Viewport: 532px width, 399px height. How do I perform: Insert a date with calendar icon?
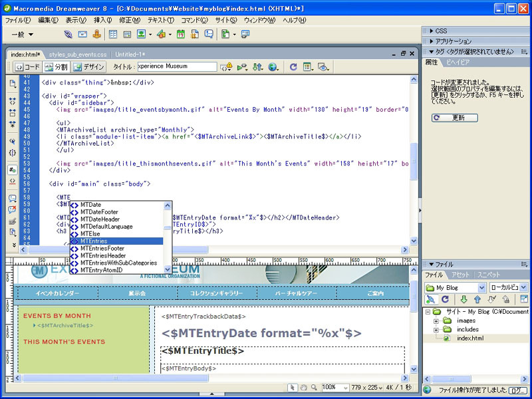[x=181, y=35]
